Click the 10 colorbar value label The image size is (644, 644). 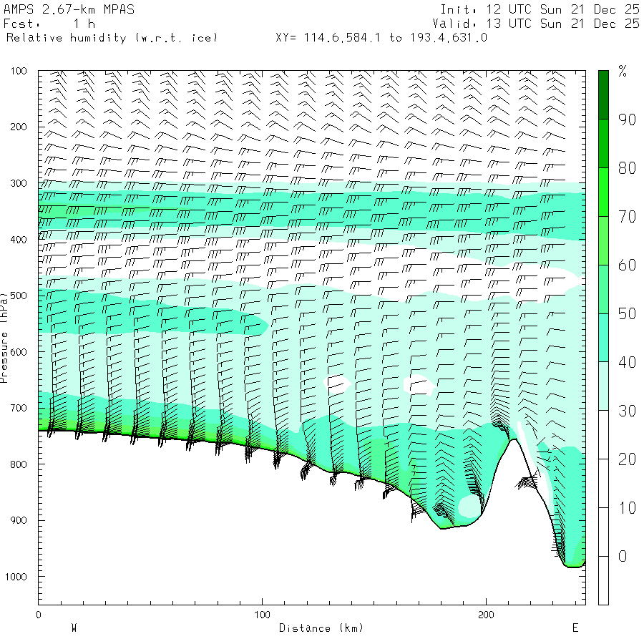click(627, 508)
